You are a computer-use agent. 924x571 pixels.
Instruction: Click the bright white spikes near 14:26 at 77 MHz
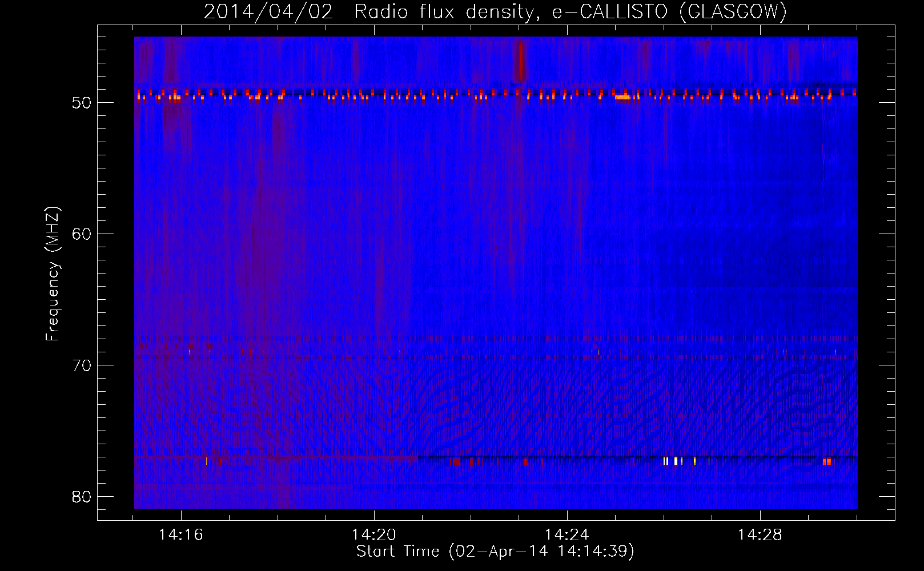673,461
